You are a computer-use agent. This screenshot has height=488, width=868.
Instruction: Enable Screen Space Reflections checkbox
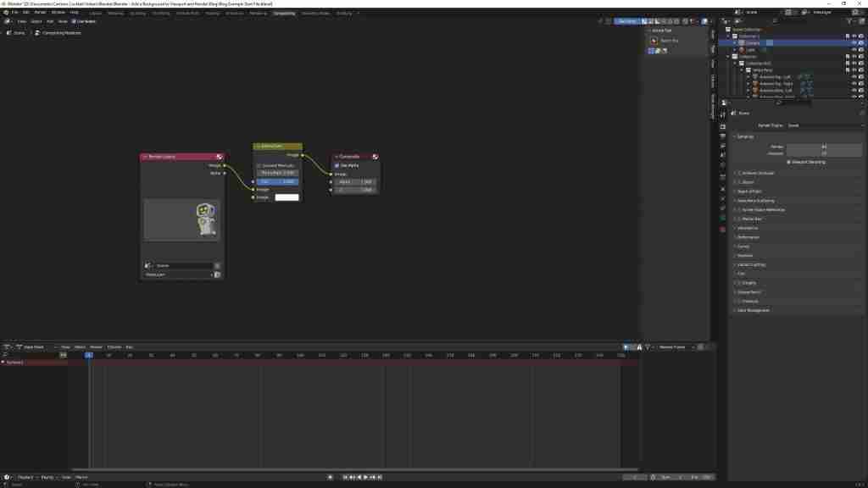pos(739,210)
